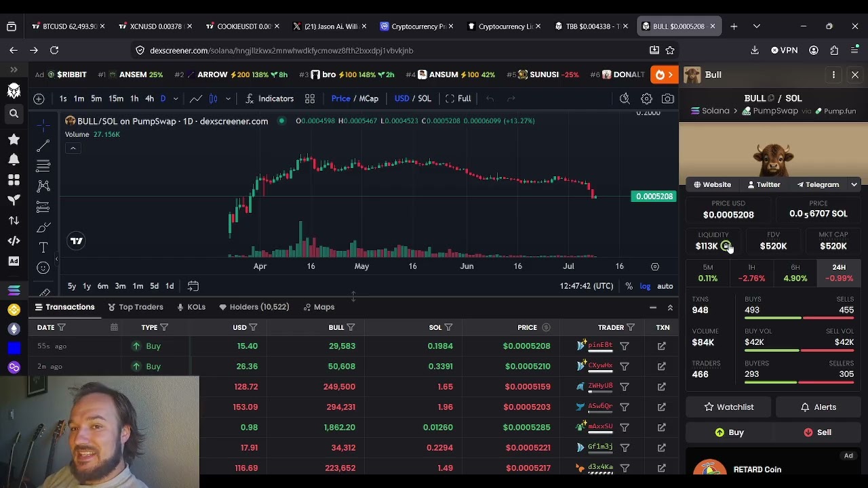Image resolution: width=868 pixels, height=488 pixels.
Task: Expand sidebar with double chevron
Action: tap(14, 69)
